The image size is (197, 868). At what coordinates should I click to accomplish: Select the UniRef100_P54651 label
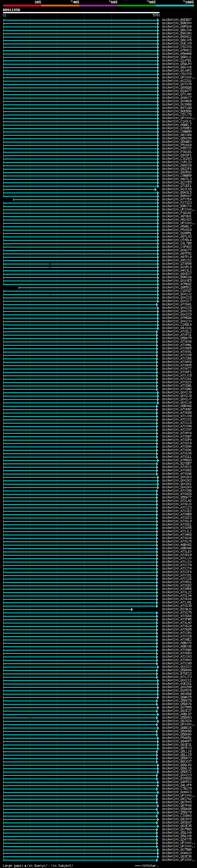(x=177, y=737)
